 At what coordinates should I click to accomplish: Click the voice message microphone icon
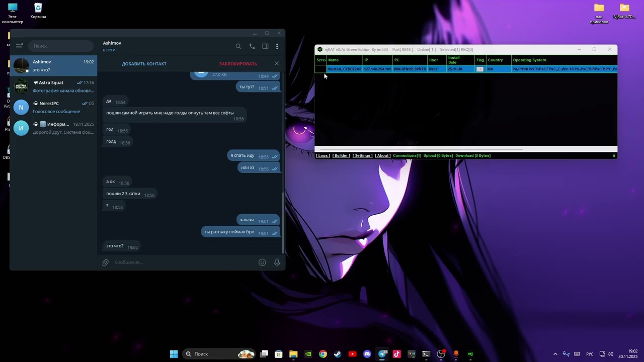[277, 262]
